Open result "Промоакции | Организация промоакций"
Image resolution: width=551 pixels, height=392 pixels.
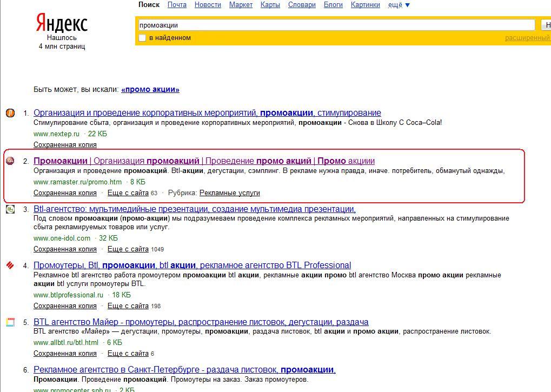pos(204,161)
